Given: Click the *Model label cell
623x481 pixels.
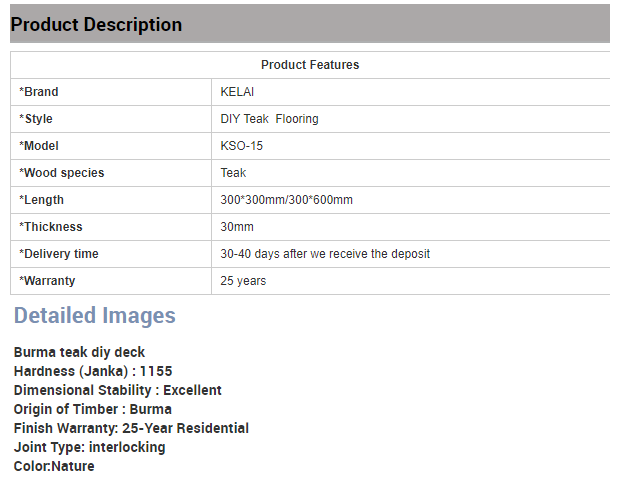Looking at the screenshot, I should pos(111,146).
